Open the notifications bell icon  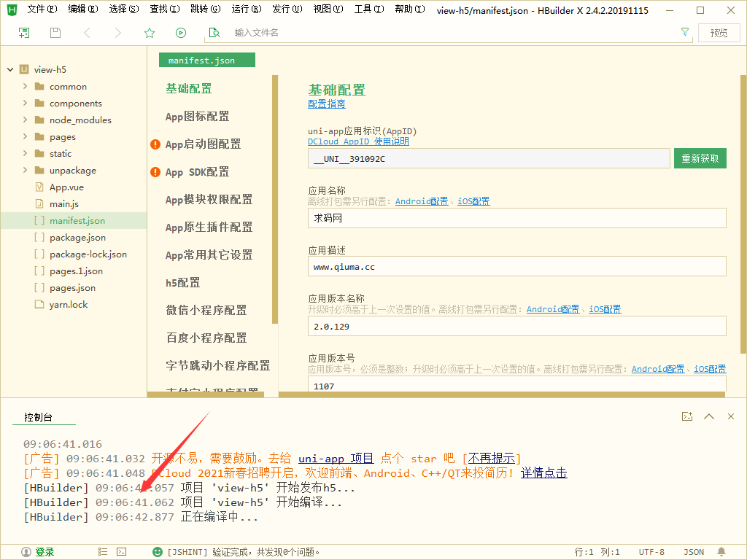[x=721, y=551]
